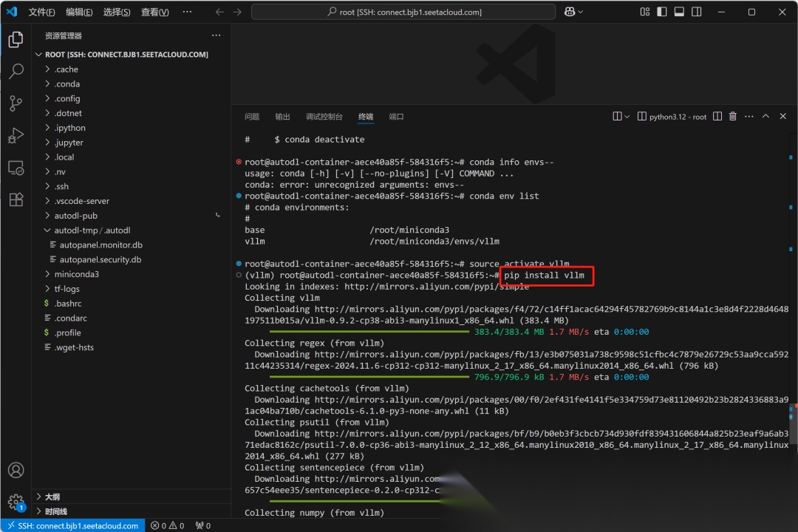The image size is (798, 532).
Task: Open the launch profile dropdown arrow
Action: (627, 117)
